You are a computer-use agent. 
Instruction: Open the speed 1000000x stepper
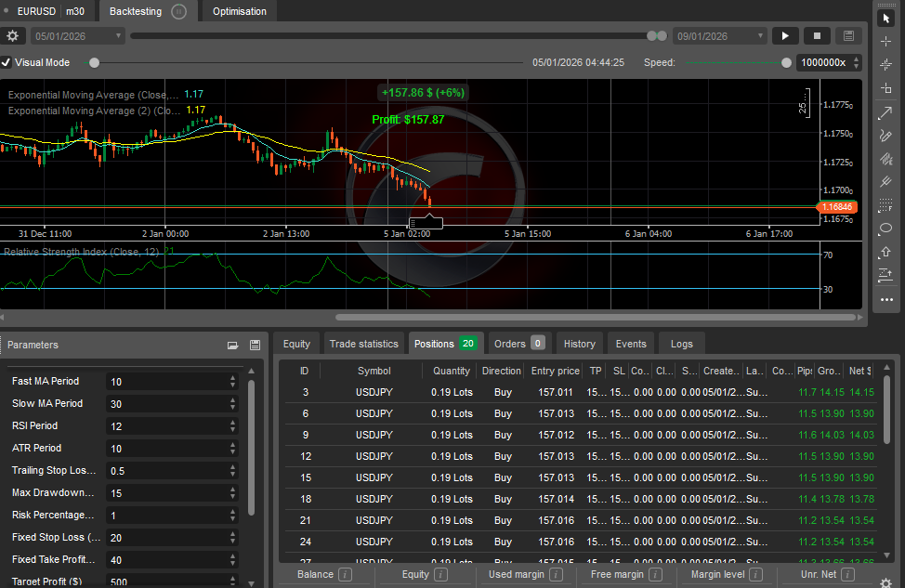coord(856,63)
